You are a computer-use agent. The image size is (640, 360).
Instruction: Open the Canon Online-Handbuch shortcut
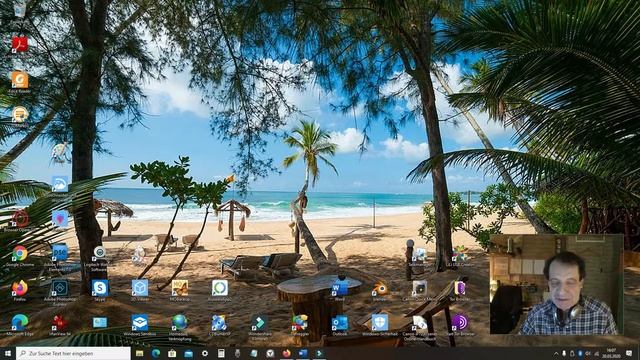pos(419,327)
